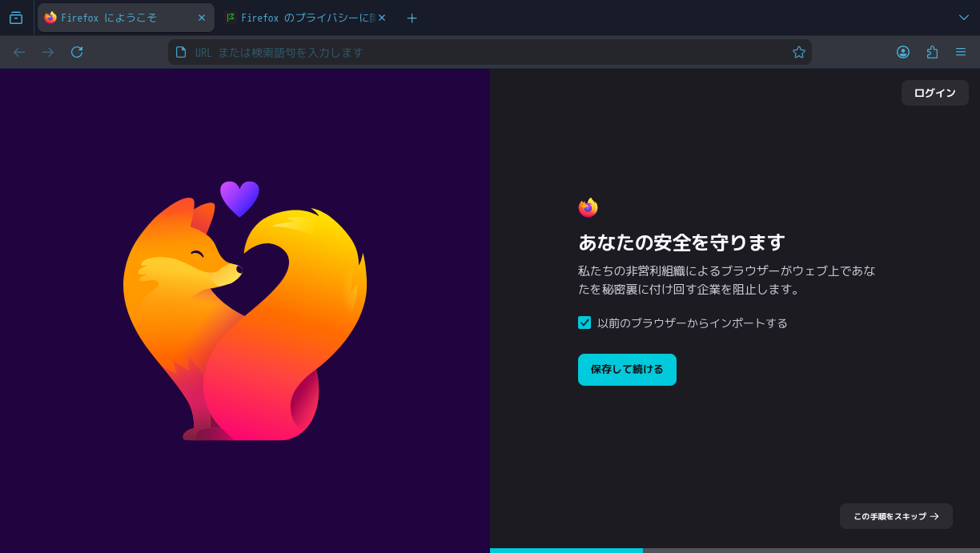Open the extensions puzzle icon
This screenshot has width=980, height=553.
click(x=932, y=52)
